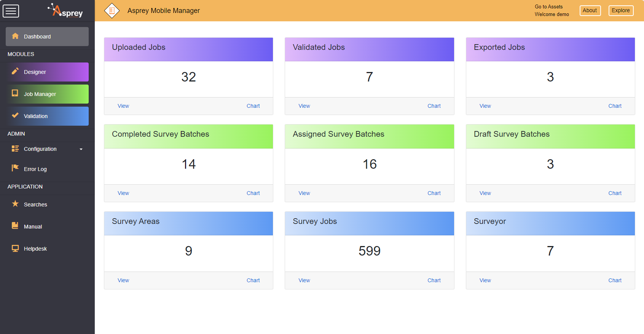The image size is (644, 334).
Task: Click the Validation checkmark icon
Action: 15,115
